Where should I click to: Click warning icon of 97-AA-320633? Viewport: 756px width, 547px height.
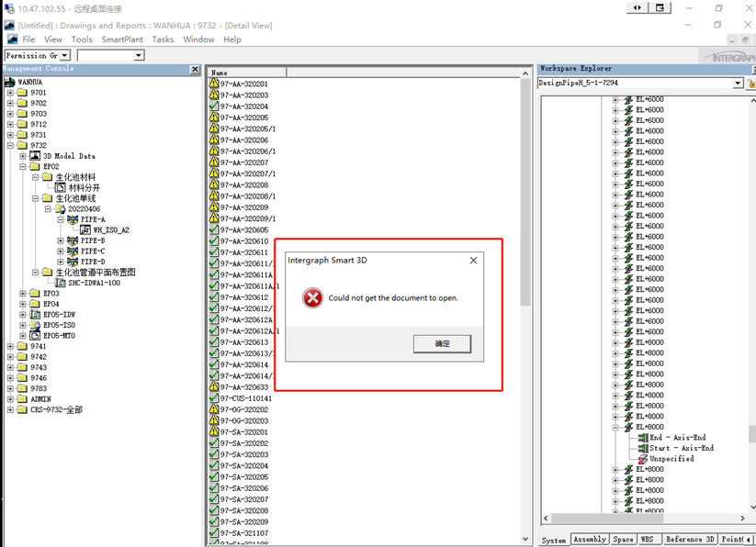[214, 386]
